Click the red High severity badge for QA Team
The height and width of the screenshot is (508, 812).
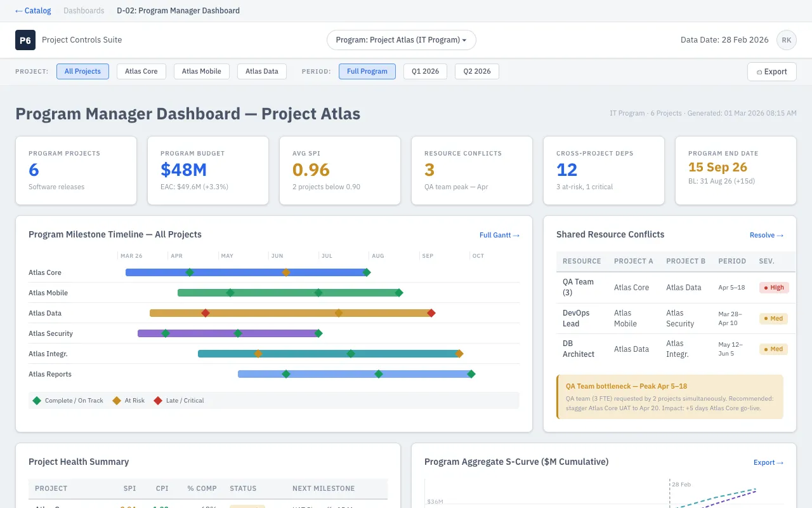pyautogui.click(x=773, y=287)
